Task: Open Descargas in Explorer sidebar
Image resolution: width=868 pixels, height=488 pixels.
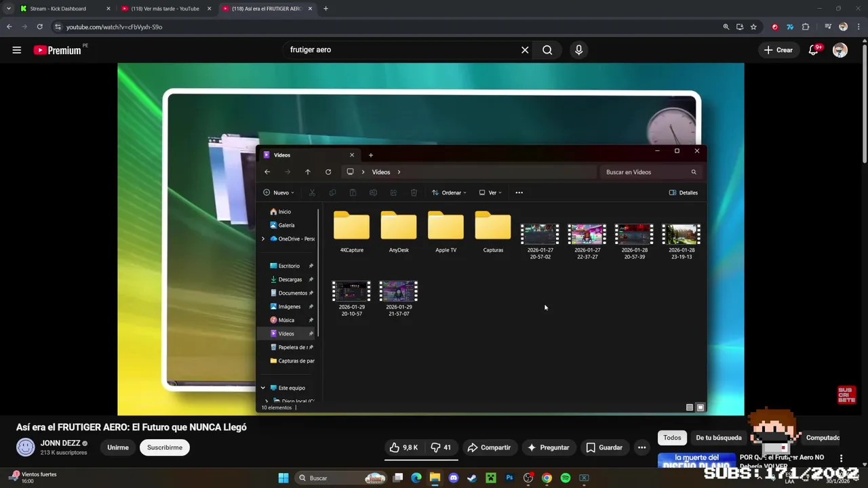Action: coord(290,279)
